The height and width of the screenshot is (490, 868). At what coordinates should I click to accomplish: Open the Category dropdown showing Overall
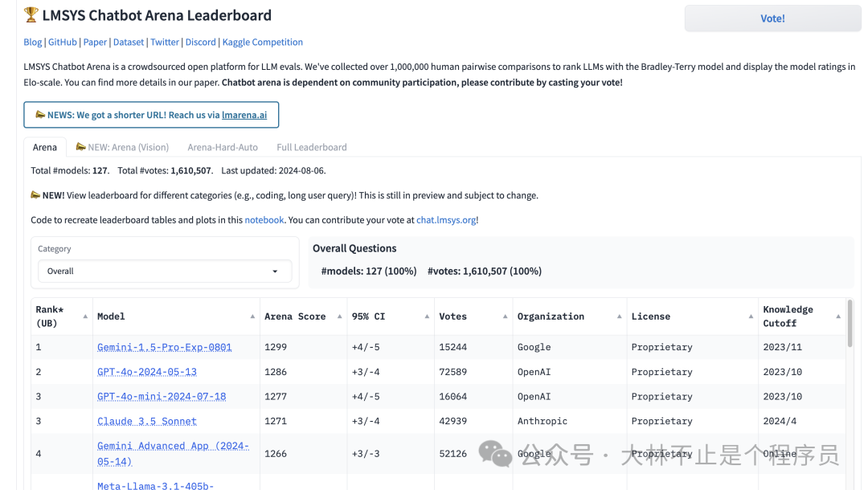(164, 272)
